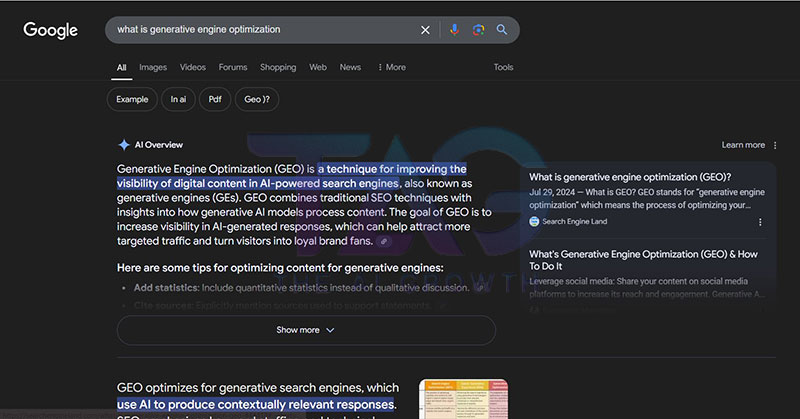This screenshot has height=419, width=800.
Task: Select the All tab
Action: tap(121, 67)
